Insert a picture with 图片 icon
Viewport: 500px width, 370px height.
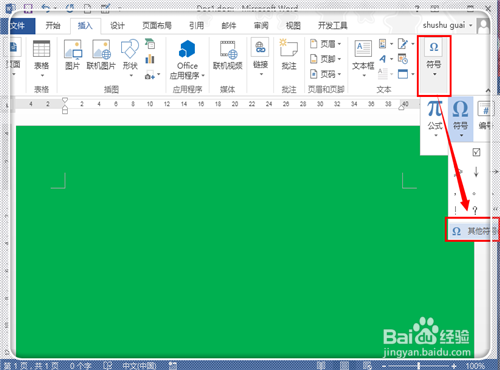point(73,49)
